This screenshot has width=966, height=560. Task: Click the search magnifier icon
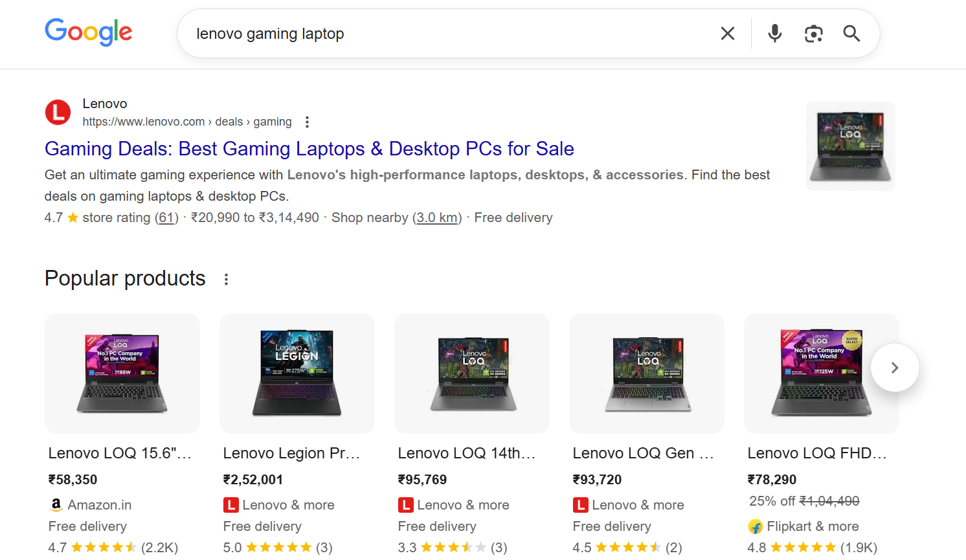click(x=851, y=33)
